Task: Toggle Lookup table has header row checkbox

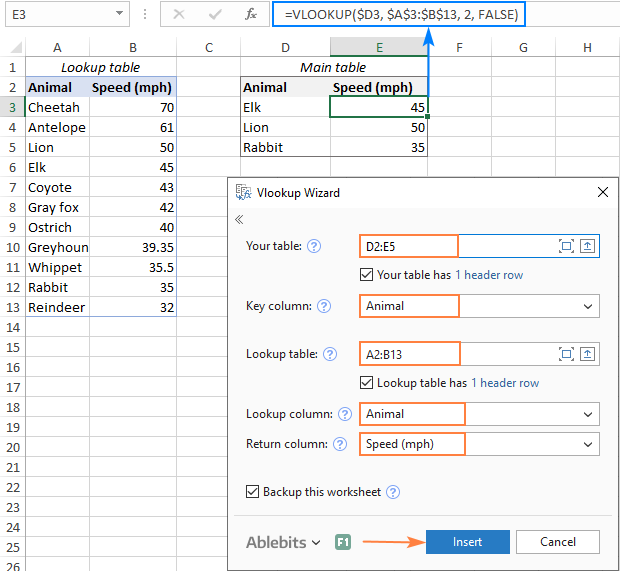Action: point(366,383)
